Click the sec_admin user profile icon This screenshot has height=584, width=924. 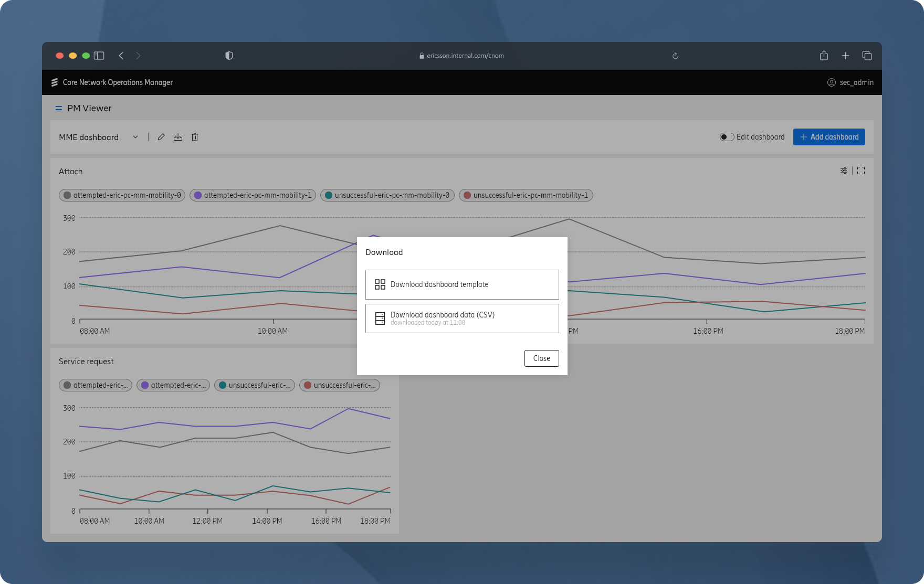[832, 82]
